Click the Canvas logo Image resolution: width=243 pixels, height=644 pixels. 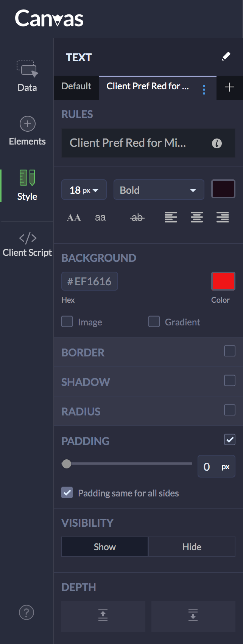coord(49,19)
